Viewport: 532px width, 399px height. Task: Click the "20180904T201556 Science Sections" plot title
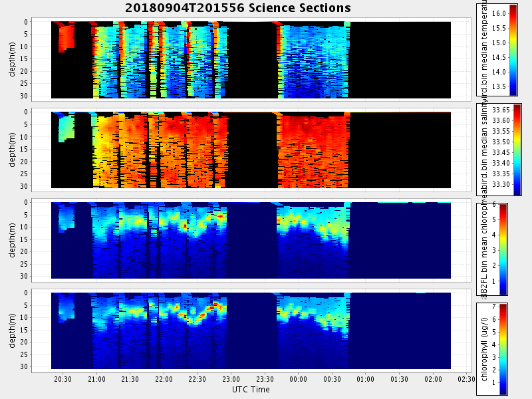tap(237, 8)
